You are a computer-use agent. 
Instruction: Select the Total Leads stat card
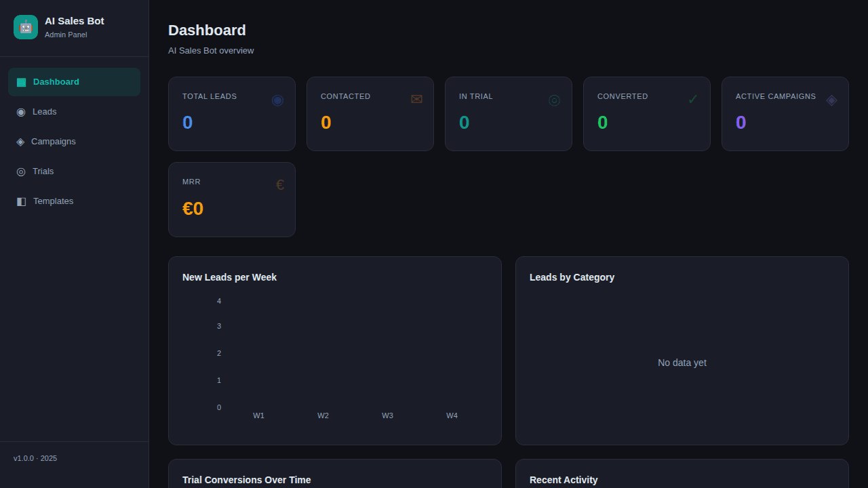coord(231,114)
